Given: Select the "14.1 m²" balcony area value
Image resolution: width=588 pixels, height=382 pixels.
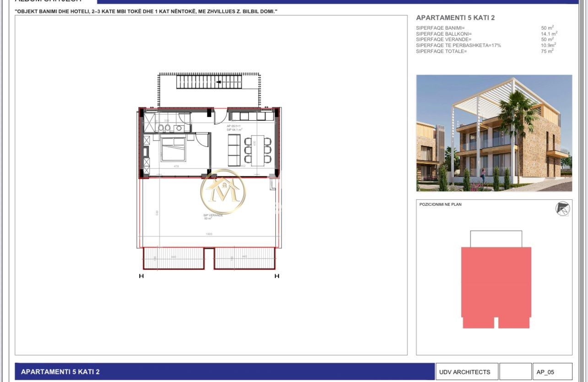Looking at the screenshot, I should tap(549, 33).
